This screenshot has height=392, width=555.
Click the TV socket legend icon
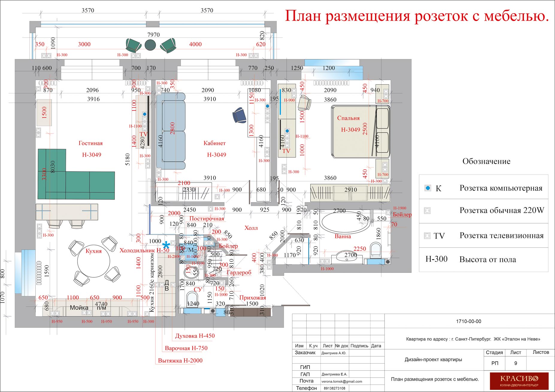[427, 235]
